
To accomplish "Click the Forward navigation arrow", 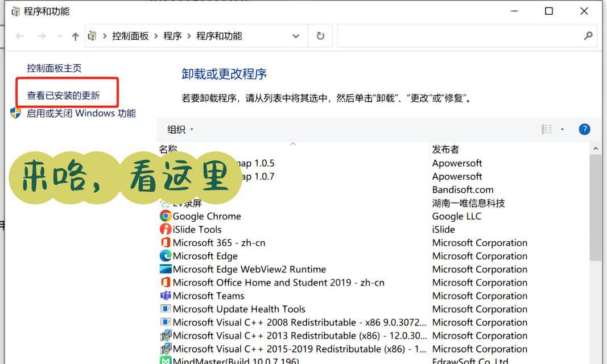I will [x=42, y=36].
